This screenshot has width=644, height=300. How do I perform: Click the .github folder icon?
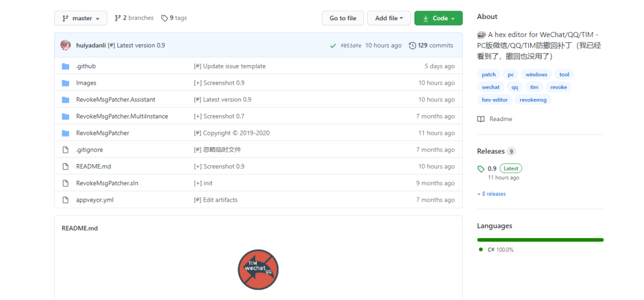click(66, 66)
